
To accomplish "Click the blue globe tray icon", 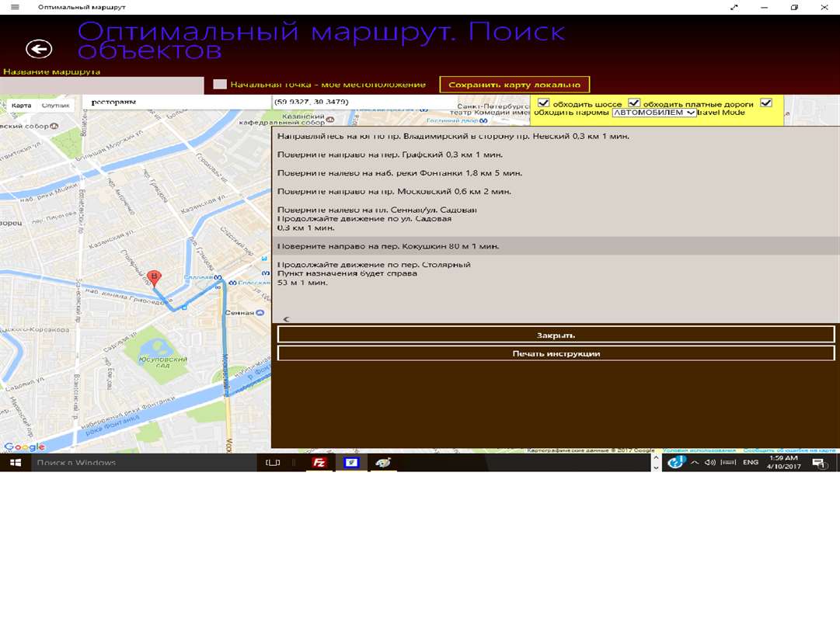I will click(x=675, y=461).
